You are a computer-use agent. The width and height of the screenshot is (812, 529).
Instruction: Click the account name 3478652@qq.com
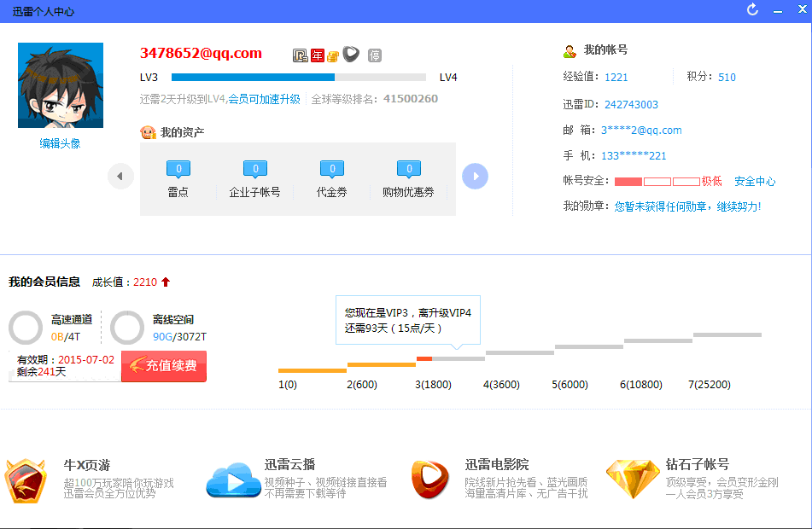tap(201, 53)
